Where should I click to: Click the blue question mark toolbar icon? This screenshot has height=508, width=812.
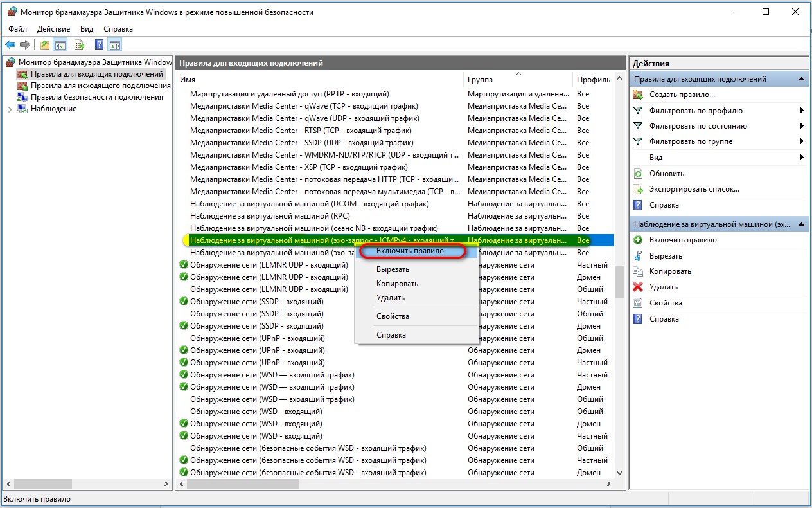100,45
